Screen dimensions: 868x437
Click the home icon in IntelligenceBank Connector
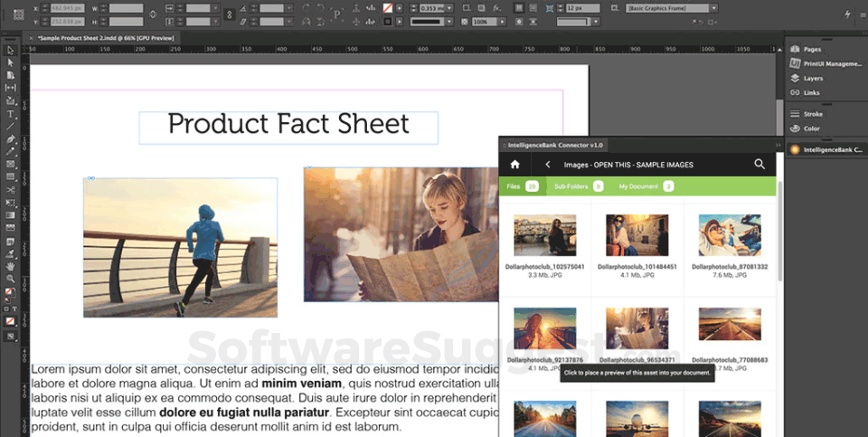(x=514, y=164)
